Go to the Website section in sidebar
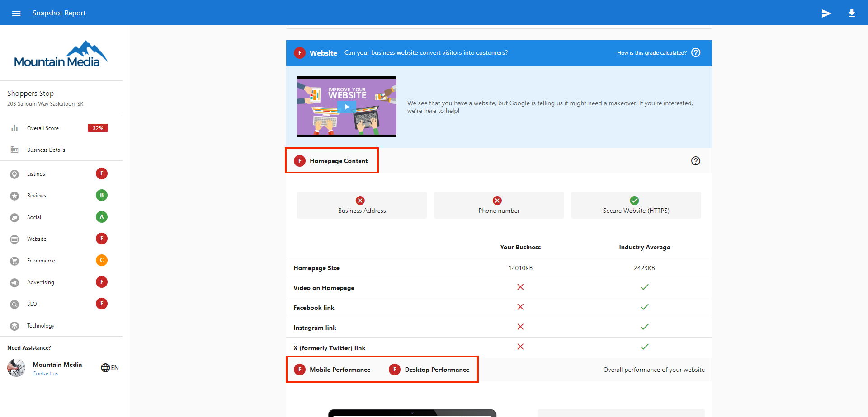Screen dimensions: 868x417 [x=37, y=239]
